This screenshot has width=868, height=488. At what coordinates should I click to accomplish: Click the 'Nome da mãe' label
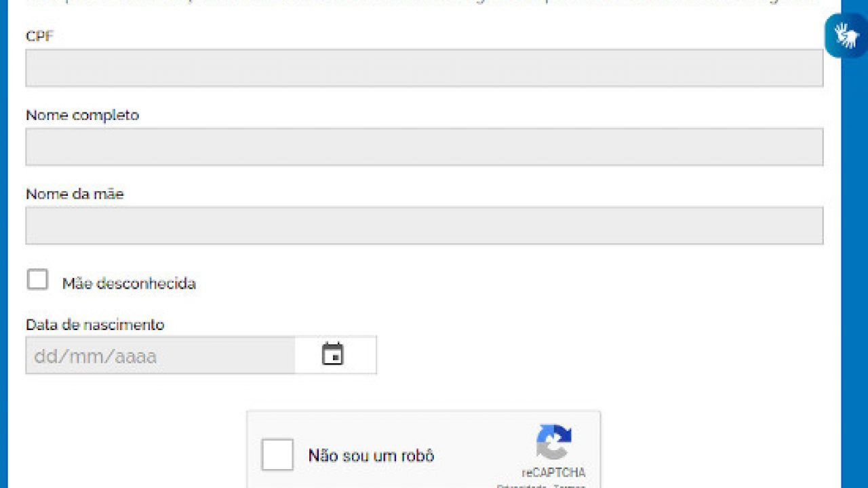(x=75, y=194)
